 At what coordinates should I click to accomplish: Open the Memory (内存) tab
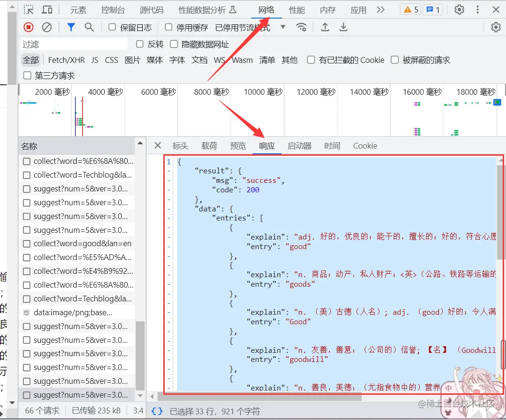(328, 10)
